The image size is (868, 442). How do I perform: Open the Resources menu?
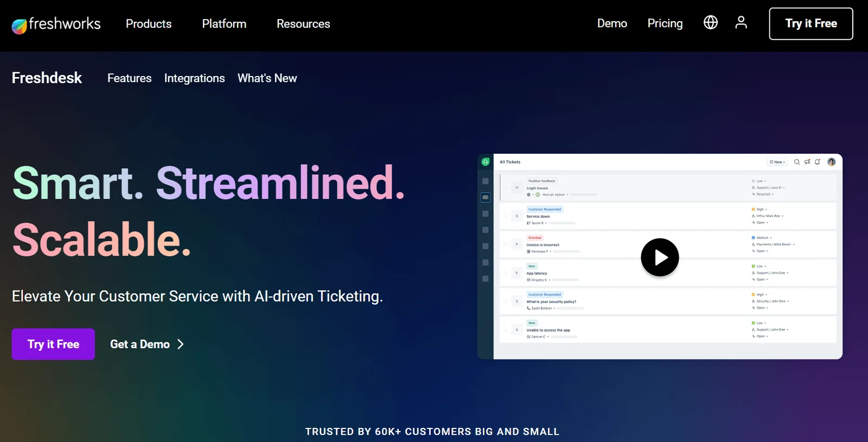click(303, 24)
